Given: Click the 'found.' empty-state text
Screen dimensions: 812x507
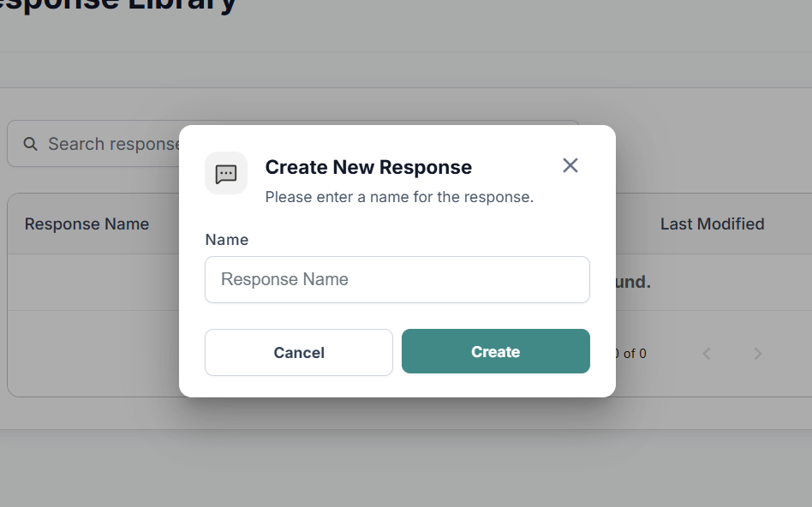Looking at the screenshot, I should [634, 282].
